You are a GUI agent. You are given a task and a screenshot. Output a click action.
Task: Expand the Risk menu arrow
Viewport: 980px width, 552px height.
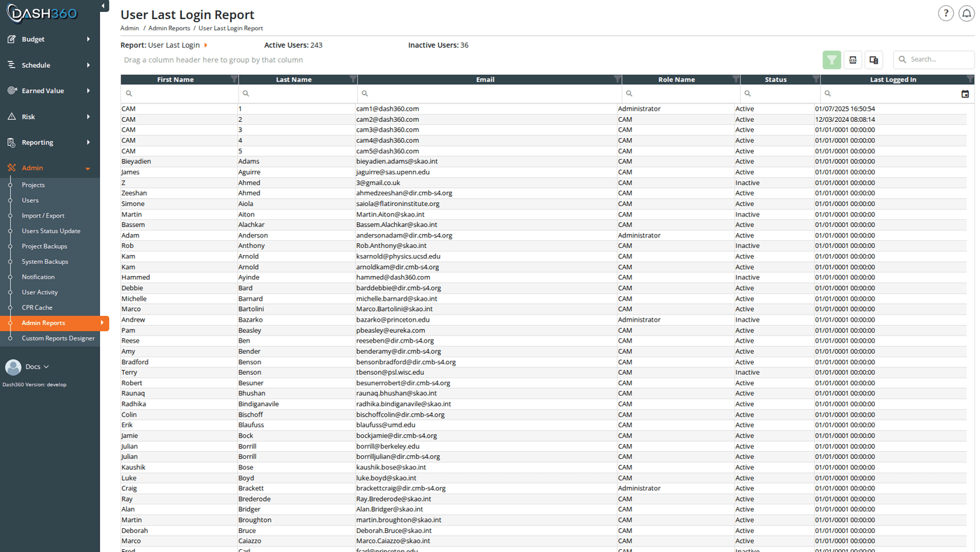[x=88, y=117]
